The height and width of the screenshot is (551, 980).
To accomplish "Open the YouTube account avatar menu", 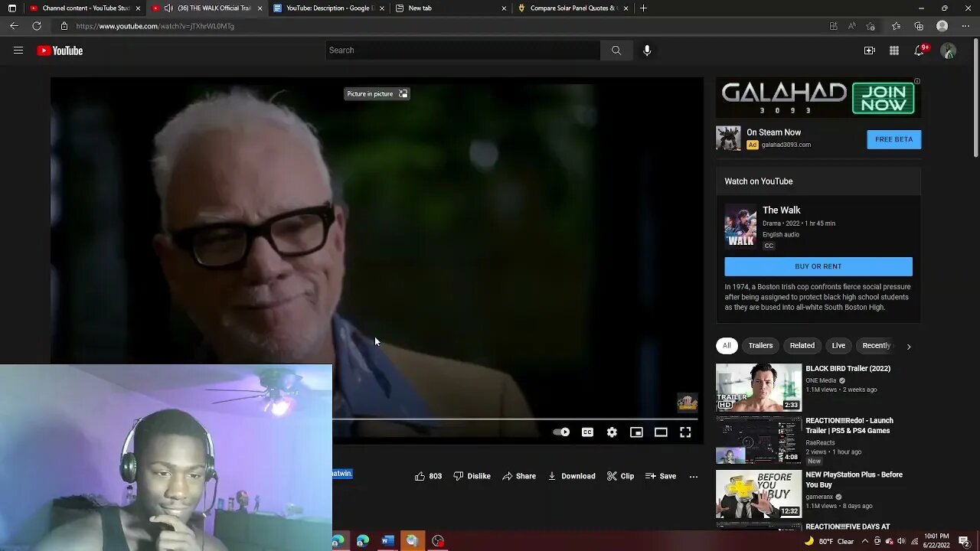I will coord(949,51).
